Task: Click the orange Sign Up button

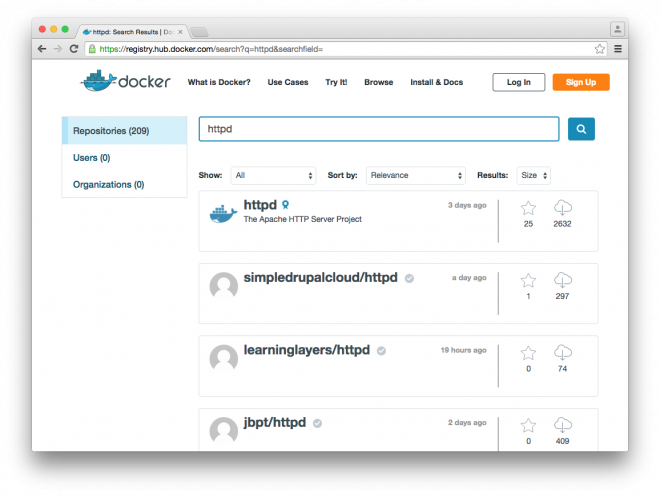Action: [580, 82]
